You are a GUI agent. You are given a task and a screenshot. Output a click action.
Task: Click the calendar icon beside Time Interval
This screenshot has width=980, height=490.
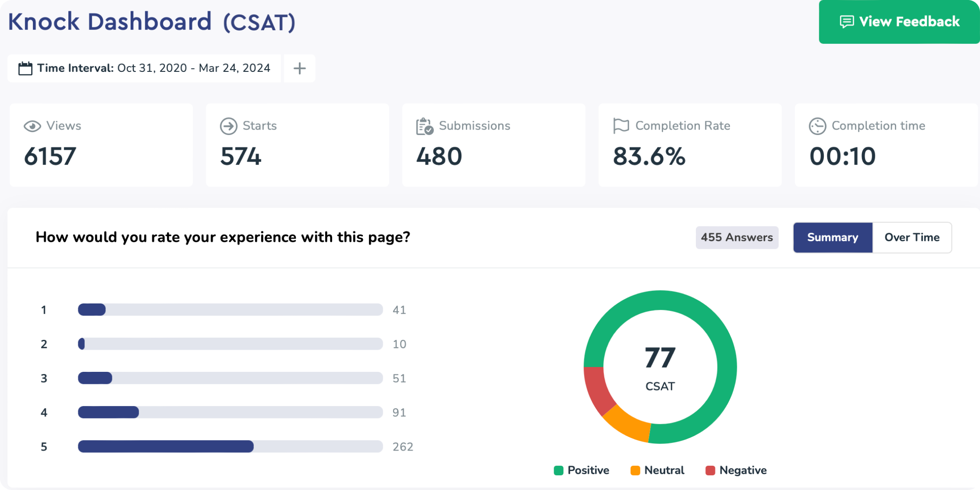[25, 68]
